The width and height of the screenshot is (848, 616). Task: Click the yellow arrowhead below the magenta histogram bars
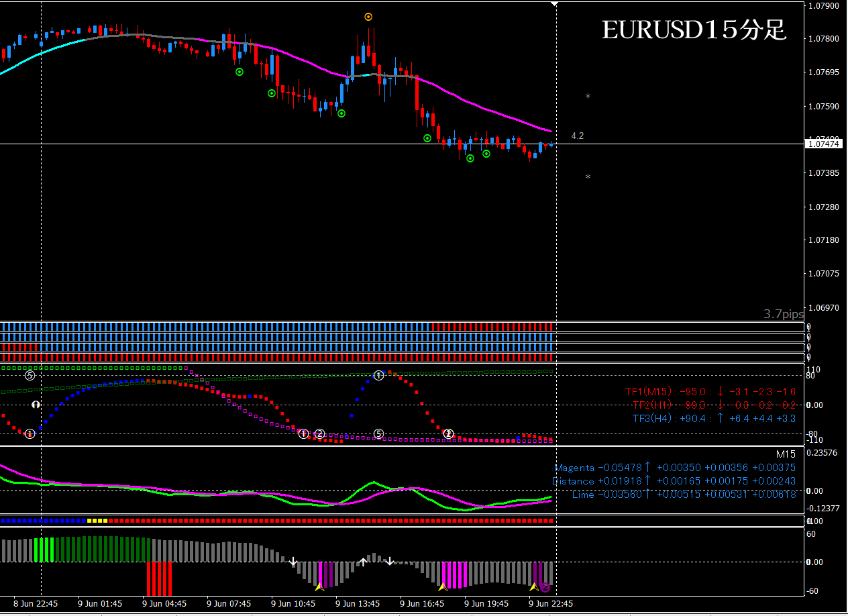[x=442, y=587]
